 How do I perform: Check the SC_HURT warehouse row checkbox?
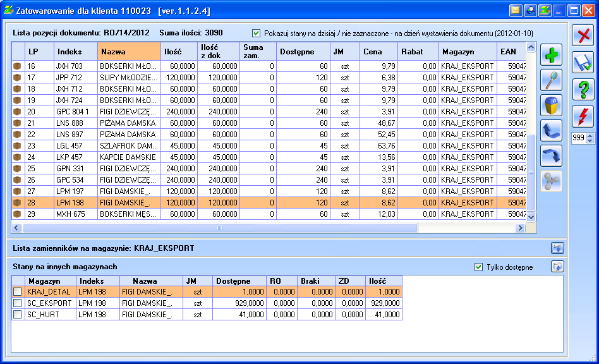click(18, 315)
